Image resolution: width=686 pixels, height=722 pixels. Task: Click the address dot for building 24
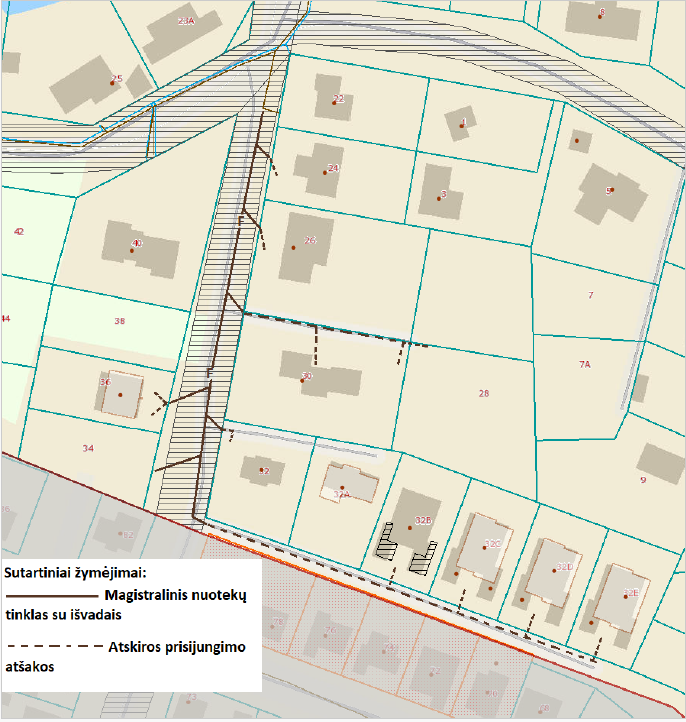(326, 172)
